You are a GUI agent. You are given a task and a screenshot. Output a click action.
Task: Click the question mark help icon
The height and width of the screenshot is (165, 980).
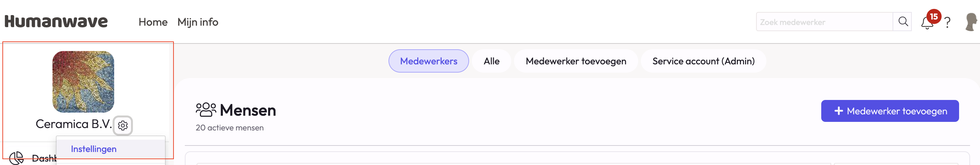[x=947, y=23]
